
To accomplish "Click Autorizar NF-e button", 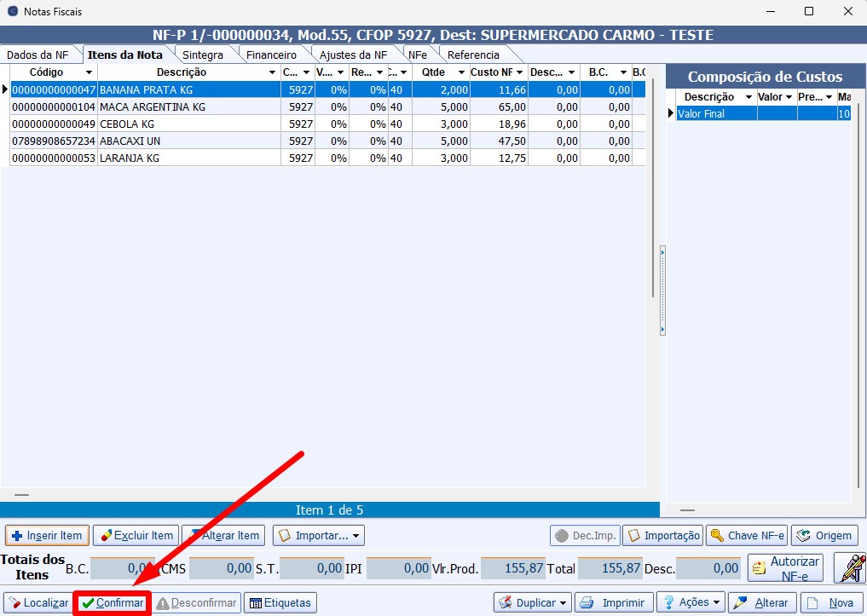I will pos(785,567).
